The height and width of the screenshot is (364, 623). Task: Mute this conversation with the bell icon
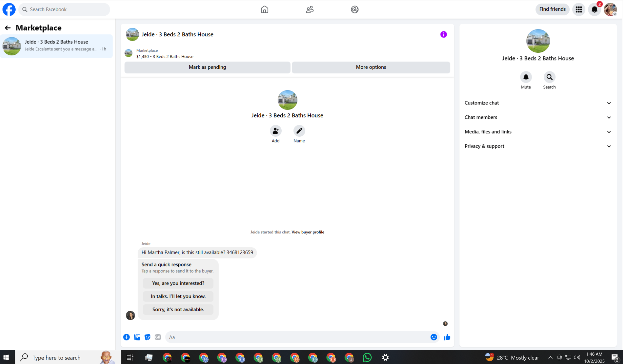[x=526, y=77]
